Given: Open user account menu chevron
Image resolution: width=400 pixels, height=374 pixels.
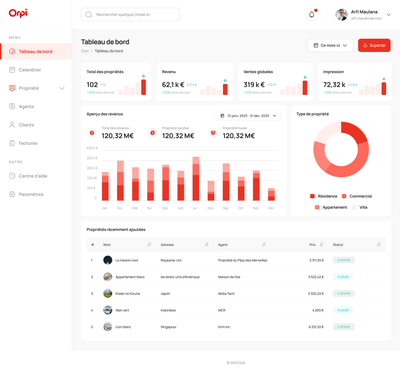Looking at the screenshot, I should tap(388, 15).
